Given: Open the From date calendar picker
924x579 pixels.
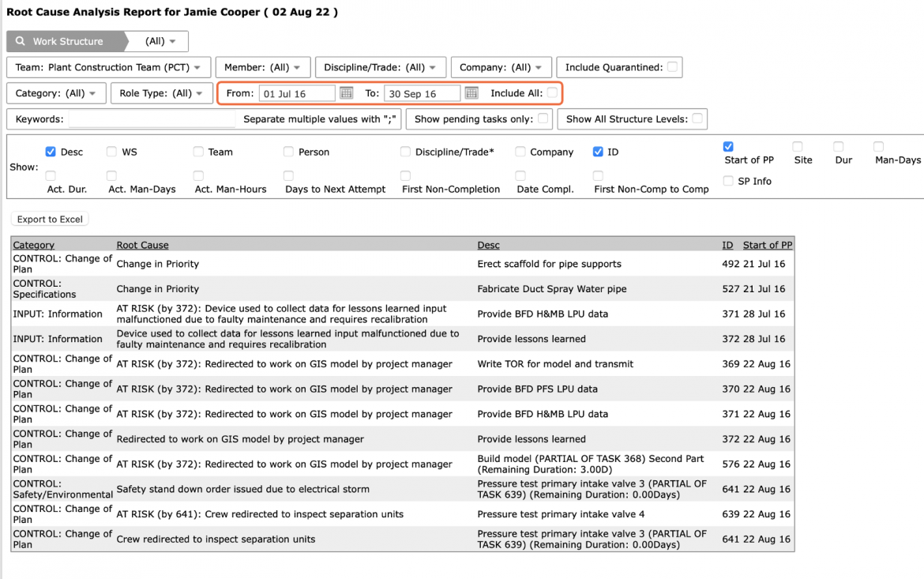Looking at the screenshot, I should 347,93.
